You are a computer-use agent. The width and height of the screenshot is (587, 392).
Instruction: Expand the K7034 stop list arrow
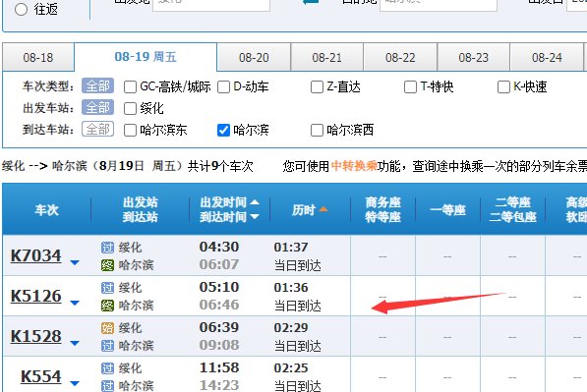[x=75, y=263]
